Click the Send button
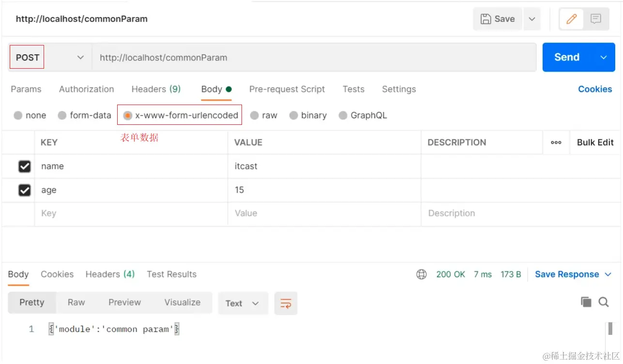Screen dimensions: 623x364 [x=567, y=57]
